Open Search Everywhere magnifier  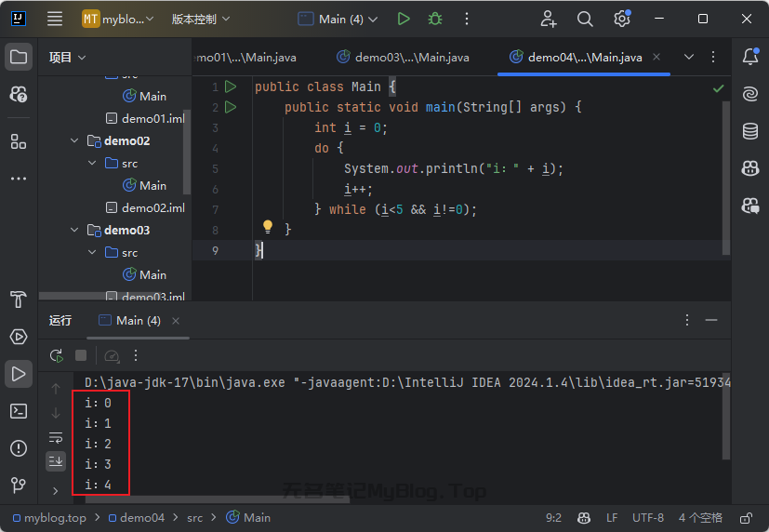585,20
